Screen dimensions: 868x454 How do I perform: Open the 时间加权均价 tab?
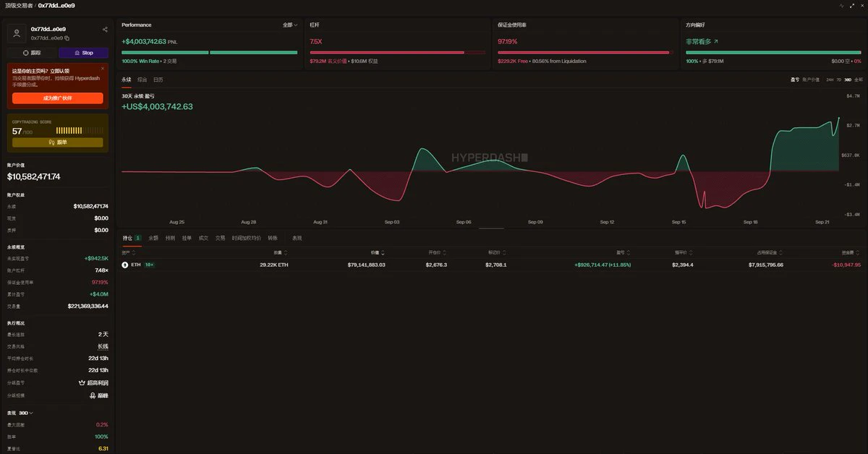(x=247, y=237)
